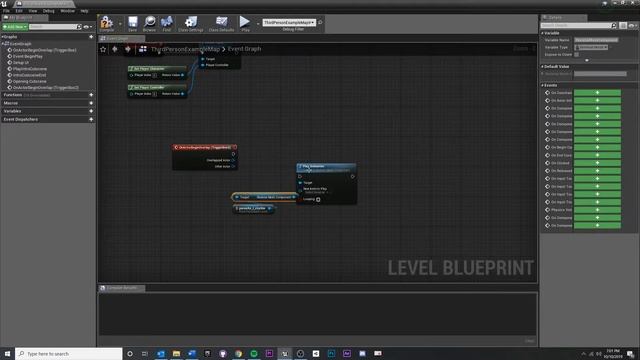This screenshot has width=640, height=360.
Task: Click the Find icon beside Debug Filter dropdown
Action: [x=320, y=22]
